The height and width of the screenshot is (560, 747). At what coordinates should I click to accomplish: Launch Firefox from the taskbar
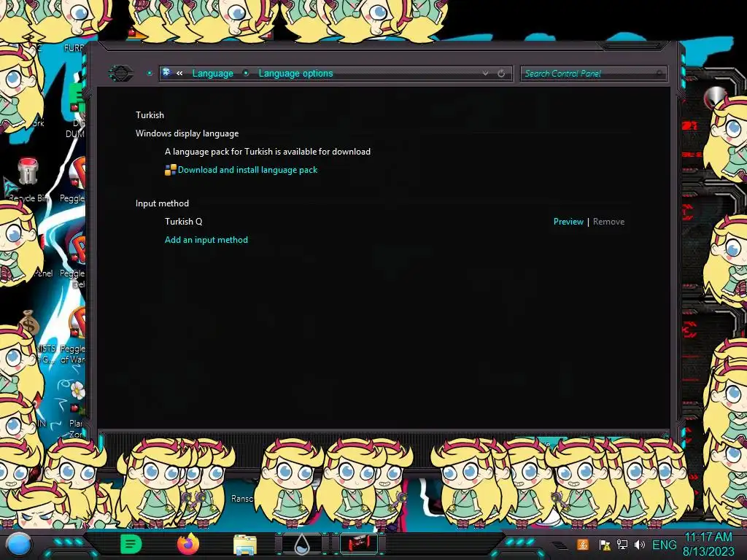pyautogui.click(x=187, y=544)
